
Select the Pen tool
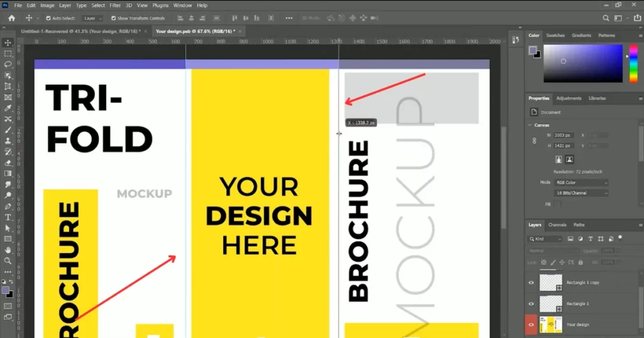8,206
